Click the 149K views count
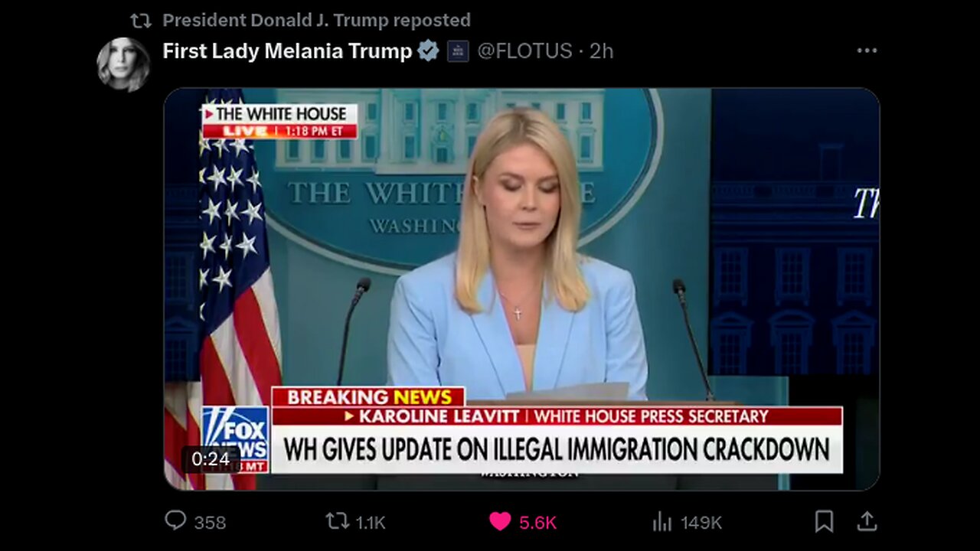This screenshot has height=551, width=980. point(701,523)
